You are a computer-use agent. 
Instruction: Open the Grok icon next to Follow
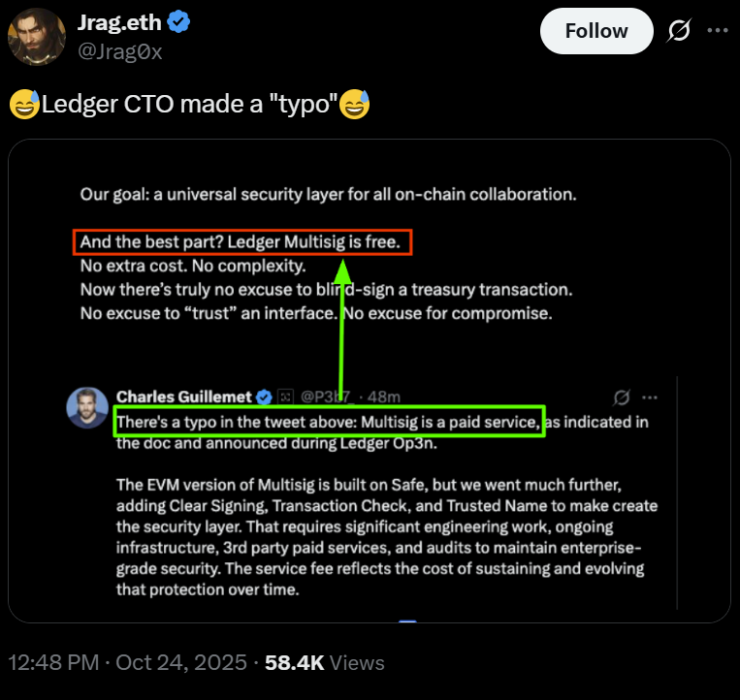click(679, 31)
